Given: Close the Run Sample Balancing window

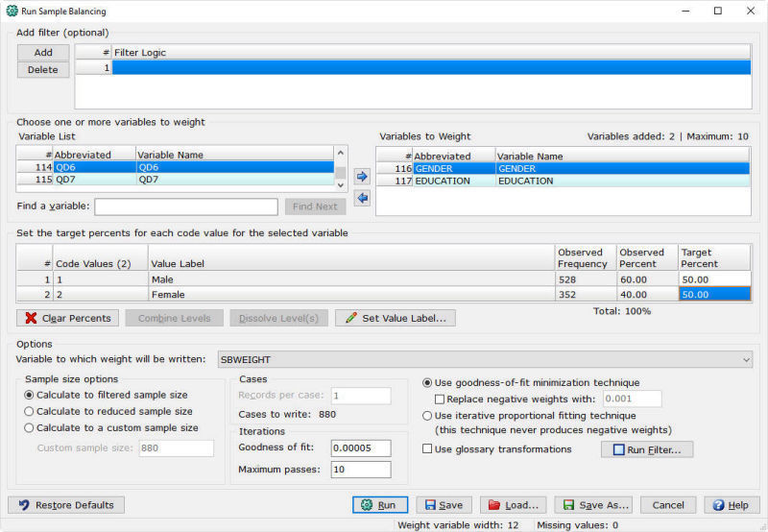Looking at the screenshot, I should (751, 11).
